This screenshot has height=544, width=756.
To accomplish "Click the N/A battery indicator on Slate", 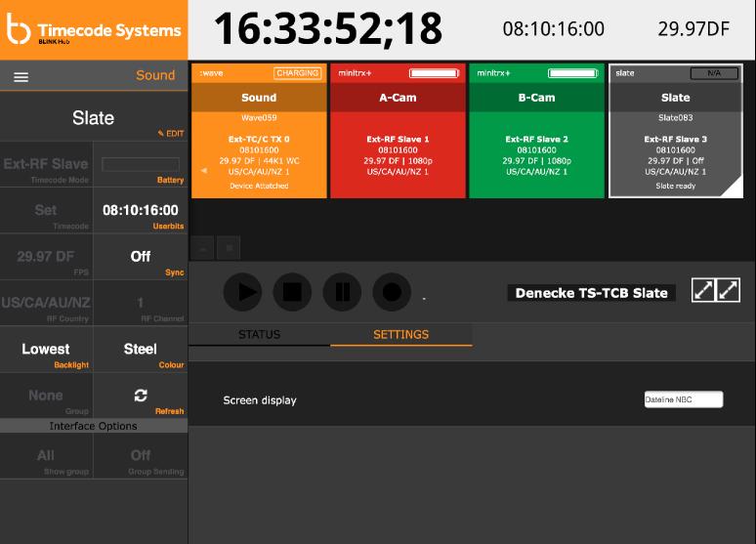I will tap(714, 73).
